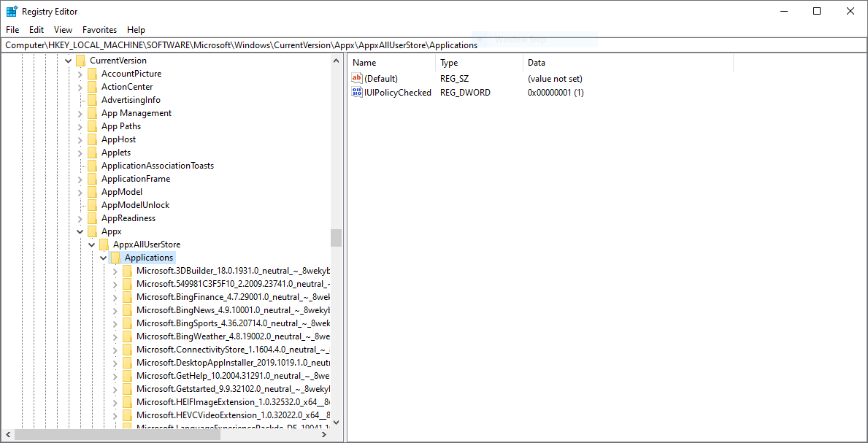Click the ApplicationFrame folder icon
Screen dimensions: 868x443
pos(93,178)
